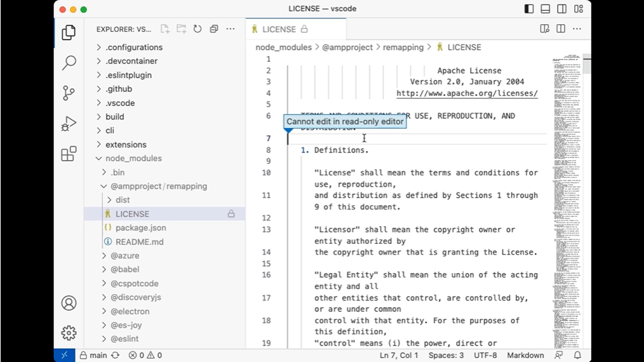
Task: Expand the .configurations folder
Action: pyautogui.click(x=164, y=47)
